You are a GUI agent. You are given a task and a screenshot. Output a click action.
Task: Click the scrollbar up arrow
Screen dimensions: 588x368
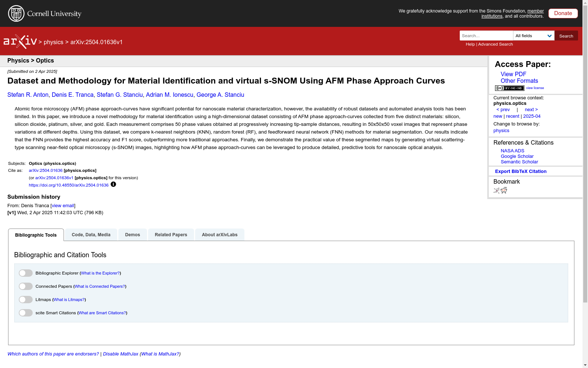(585, 3)
